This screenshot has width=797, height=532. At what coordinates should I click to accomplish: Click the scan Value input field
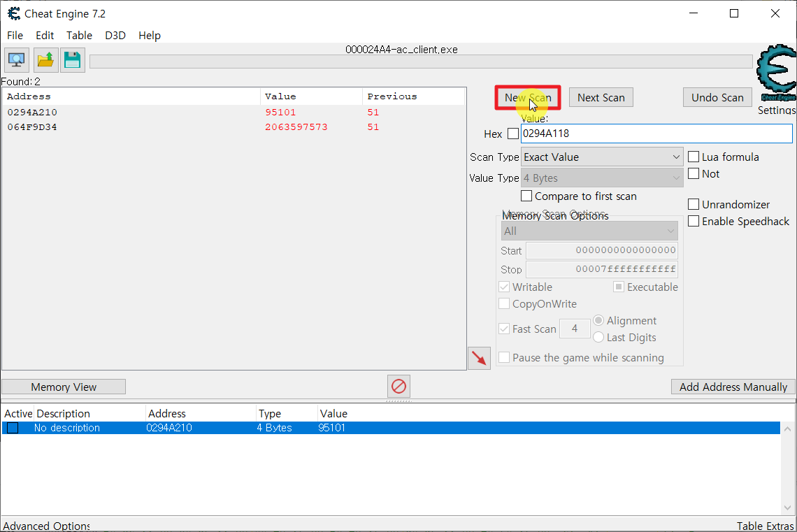tap(656, 134)
